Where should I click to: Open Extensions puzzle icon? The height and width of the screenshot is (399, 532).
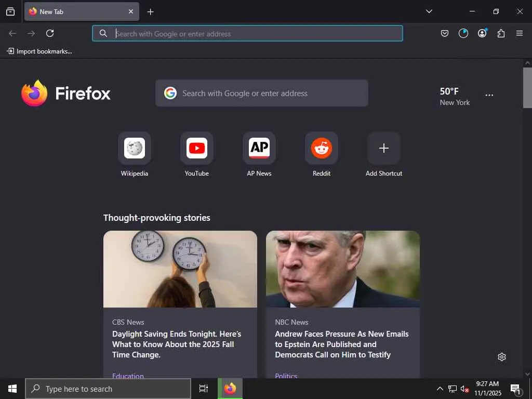[501, 33]
